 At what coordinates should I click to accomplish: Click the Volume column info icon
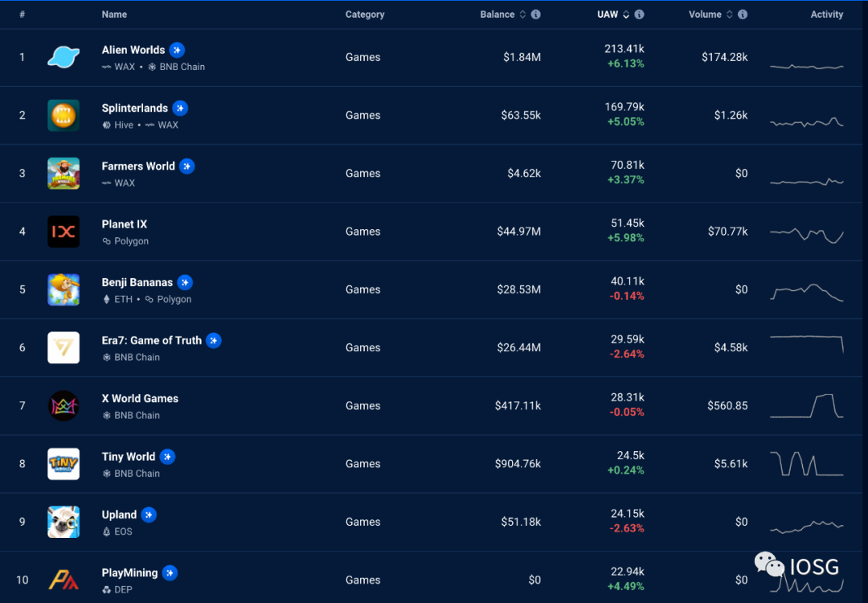(x=743, y=14)
